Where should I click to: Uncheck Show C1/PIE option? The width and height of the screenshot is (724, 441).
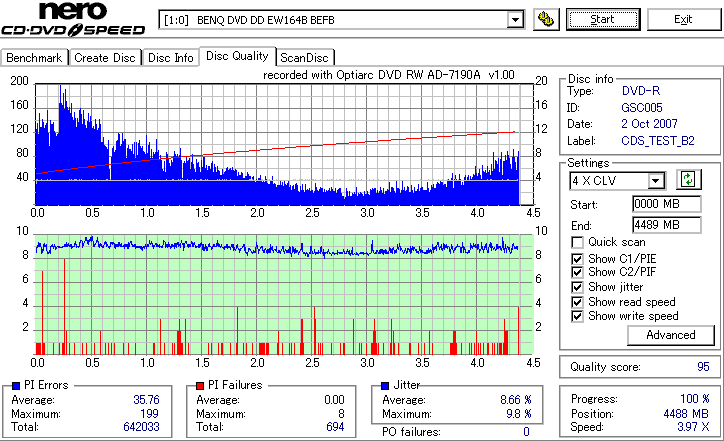click(577, 259)
